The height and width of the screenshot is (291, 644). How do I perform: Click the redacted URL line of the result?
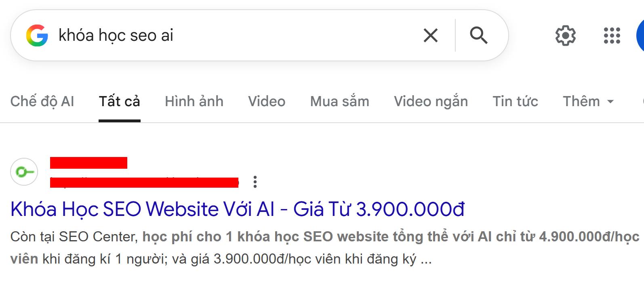(144, 182)
